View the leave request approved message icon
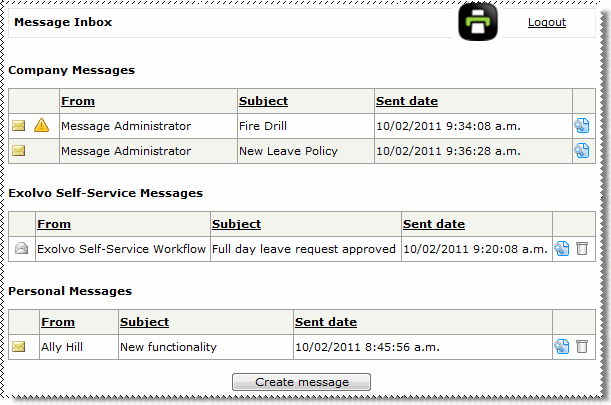Screen dimensions: 611x405 pyautogui.click(x=562, y=249)
